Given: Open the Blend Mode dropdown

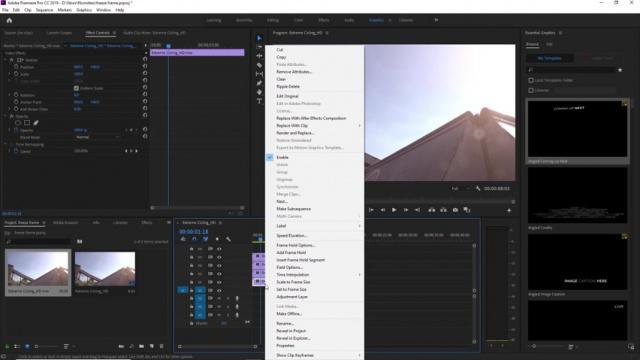Looking at the screenshot, I should 97,138.
